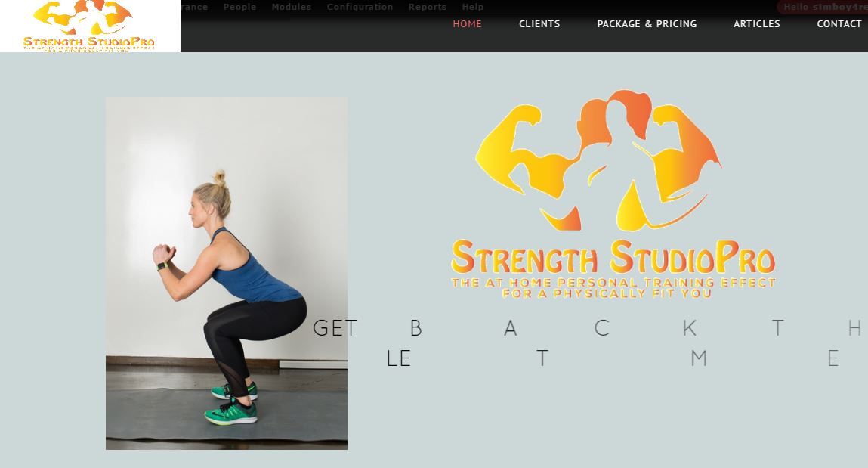Open the partially hidden Appearance admin menu
This screenshot has width=868, height=468.
click(194, 8)
